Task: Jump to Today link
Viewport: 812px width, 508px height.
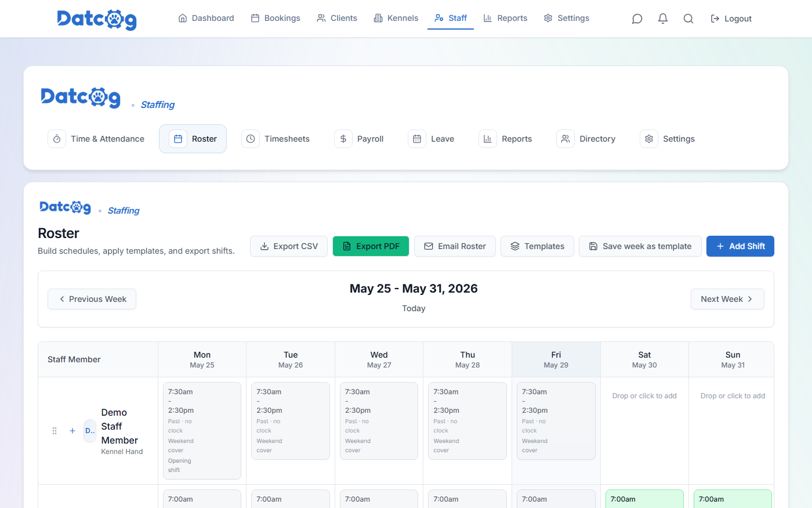Action: [414, 308]
